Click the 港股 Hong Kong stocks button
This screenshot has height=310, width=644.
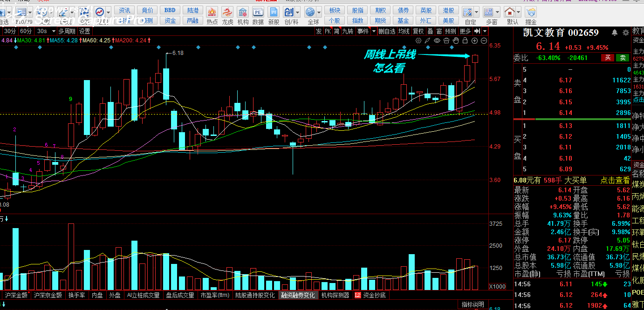pos(448,10)
